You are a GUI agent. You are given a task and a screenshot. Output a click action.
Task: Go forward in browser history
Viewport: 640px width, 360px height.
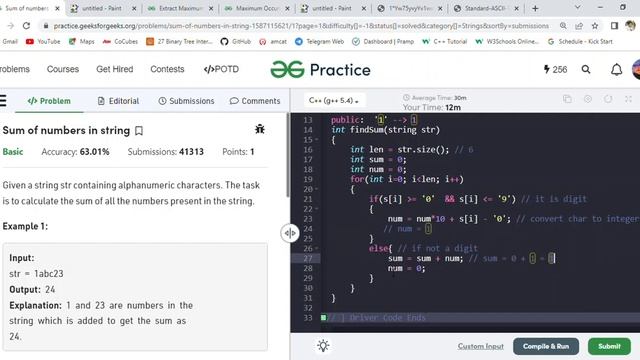point(11,26)
